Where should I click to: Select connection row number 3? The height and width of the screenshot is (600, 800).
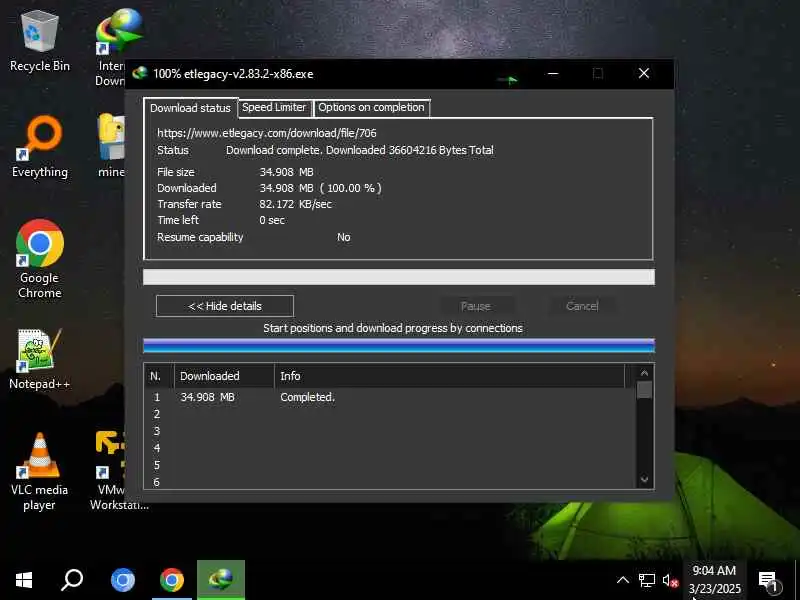[390, 431]
